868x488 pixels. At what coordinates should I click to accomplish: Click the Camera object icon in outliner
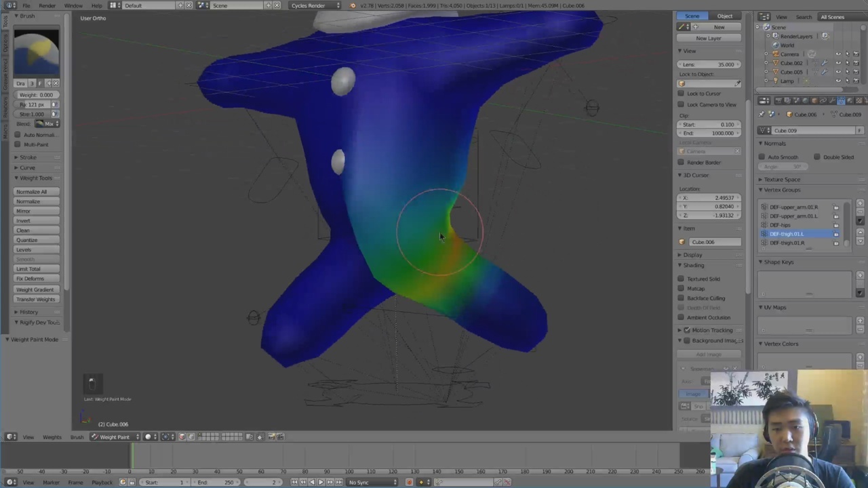pos(776,54)
